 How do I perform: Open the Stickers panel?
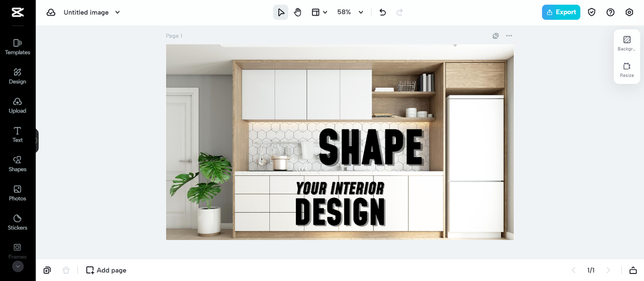18,222
